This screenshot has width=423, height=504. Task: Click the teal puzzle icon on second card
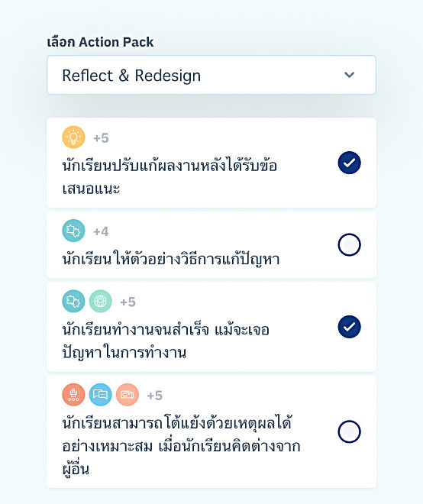coord(73,231)
